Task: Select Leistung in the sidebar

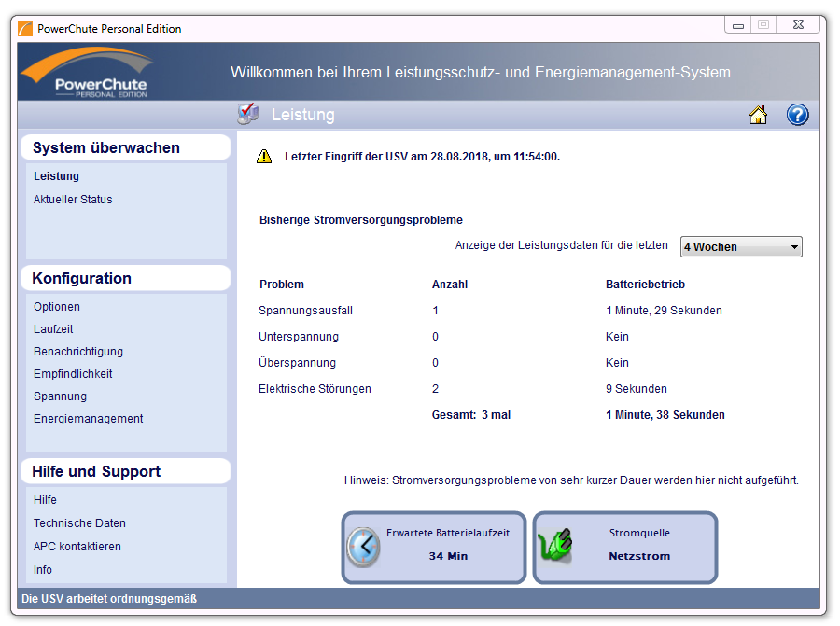Action: click(x=56, y=175)
